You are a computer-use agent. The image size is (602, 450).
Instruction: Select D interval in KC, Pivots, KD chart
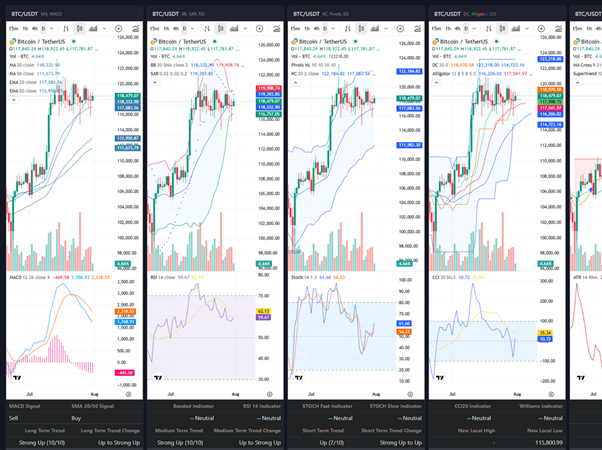(x=325, y=28)
